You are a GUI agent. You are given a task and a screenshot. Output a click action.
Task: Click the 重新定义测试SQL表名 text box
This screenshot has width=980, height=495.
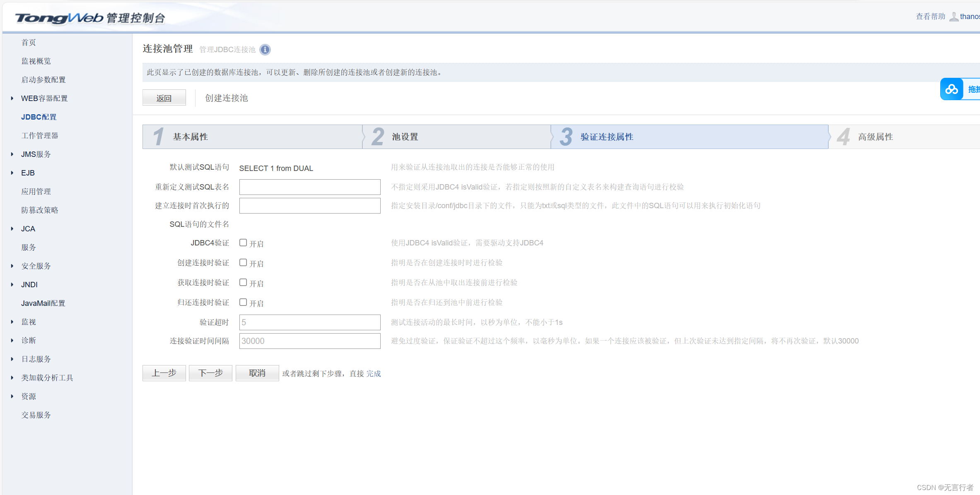point(309,187)
